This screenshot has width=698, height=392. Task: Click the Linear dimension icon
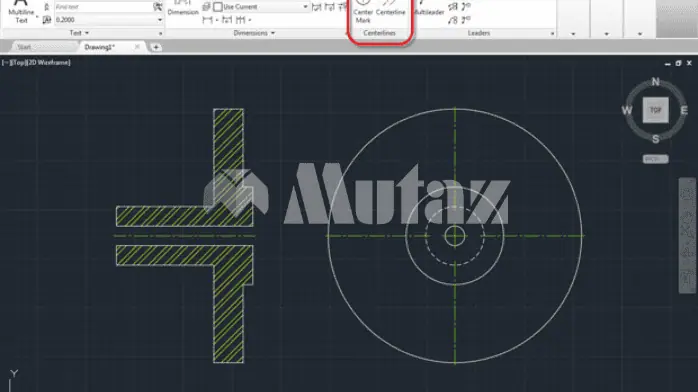coord(207,20)
